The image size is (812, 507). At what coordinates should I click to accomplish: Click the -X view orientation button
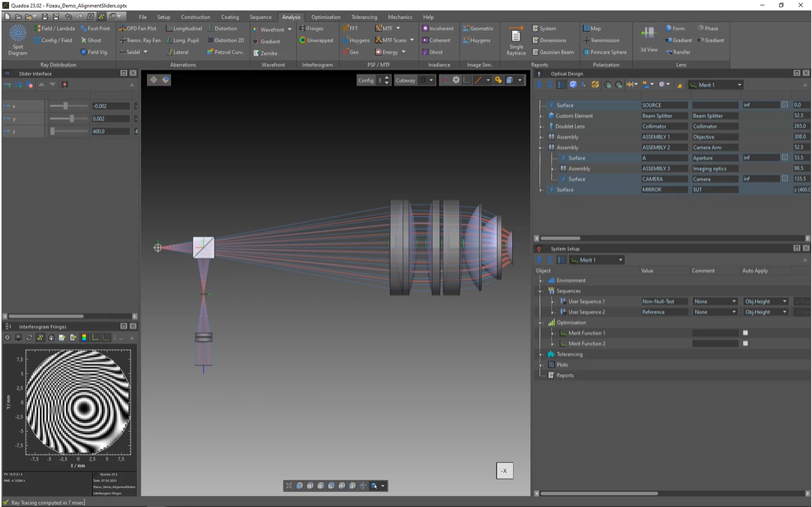click(x=505, y=471)
